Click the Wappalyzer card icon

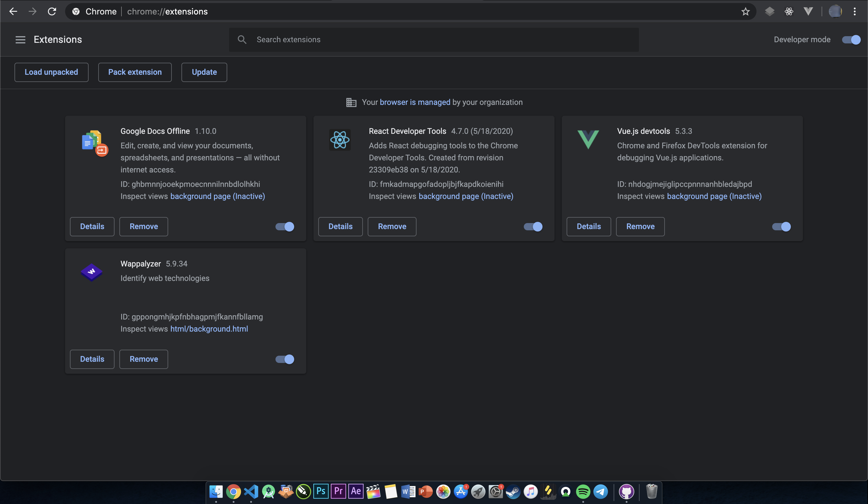pyautogui.click(x=91, y=272)
